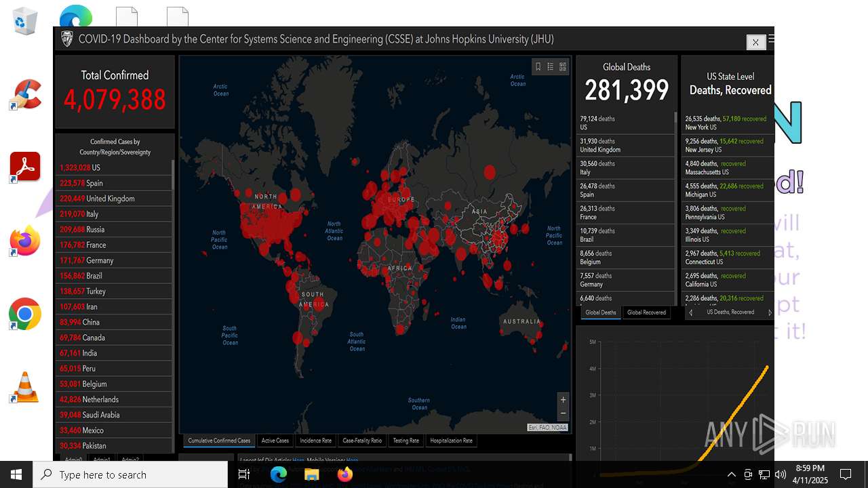Click the taskbar clock showing 8:59 PM
Screen dimensions: 868x488
coord(810,474)
